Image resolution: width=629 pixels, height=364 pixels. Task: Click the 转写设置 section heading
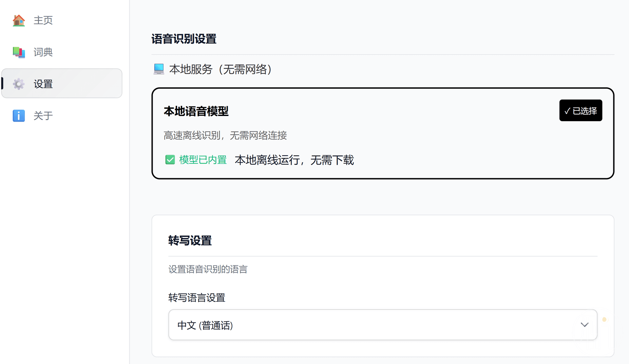[x=190, y=241]
